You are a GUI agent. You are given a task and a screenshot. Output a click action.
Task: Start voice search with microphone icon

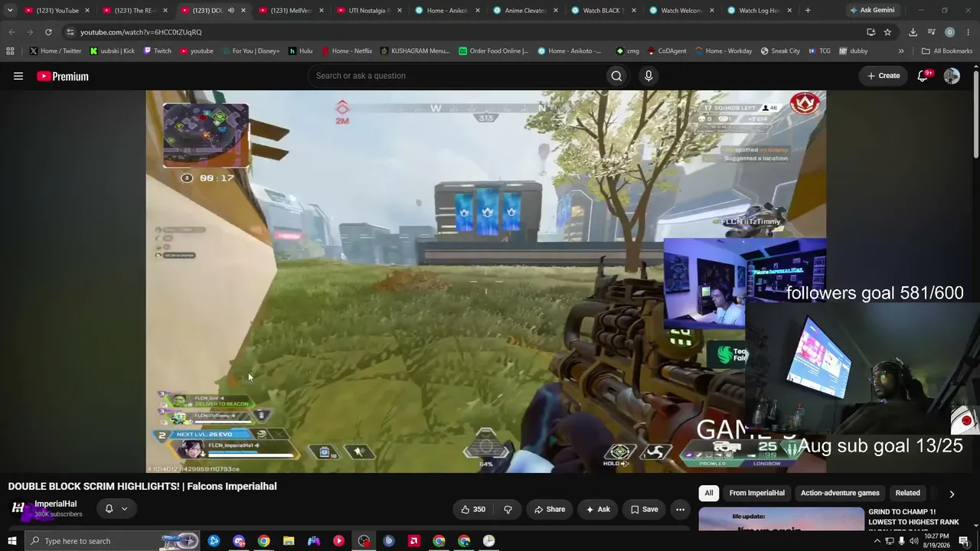click(x=648, y=76)
